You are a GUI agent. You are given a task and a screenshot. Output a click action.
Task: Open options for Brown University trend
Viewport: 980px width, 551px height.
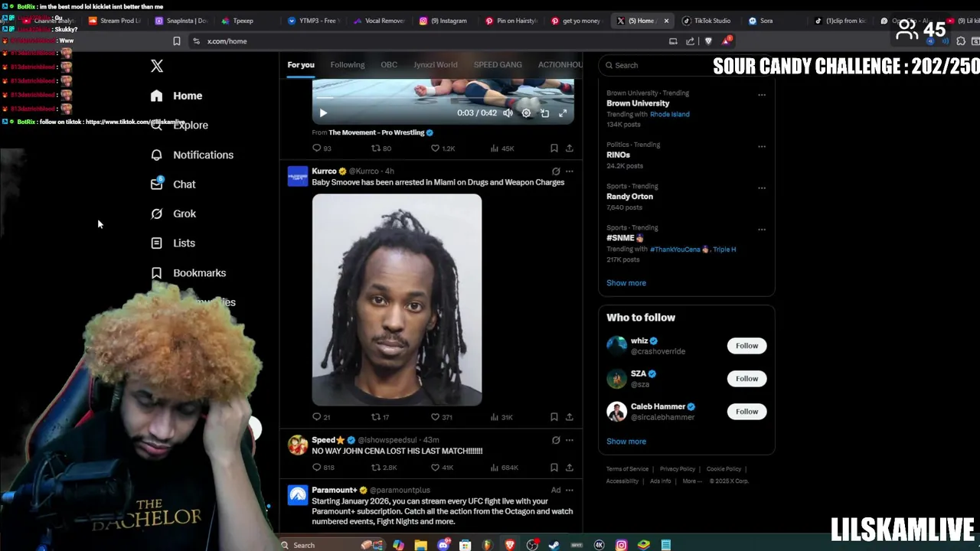pos(762,95)
